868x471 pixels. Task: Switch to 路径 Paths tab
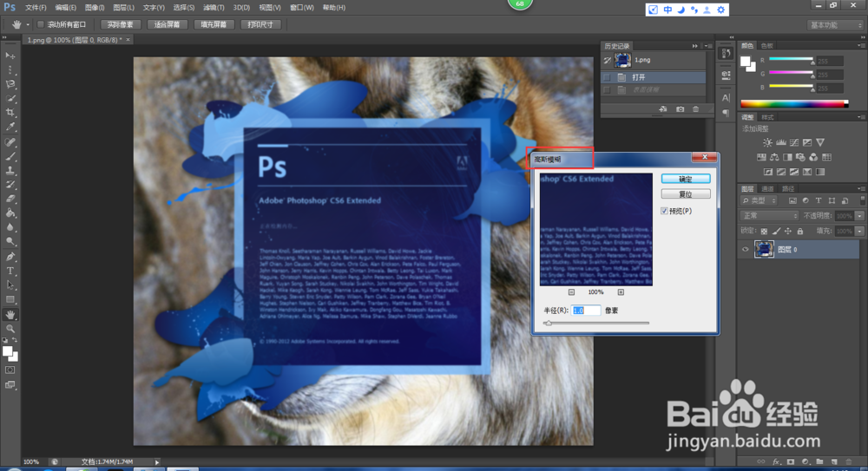click(788, 189)
